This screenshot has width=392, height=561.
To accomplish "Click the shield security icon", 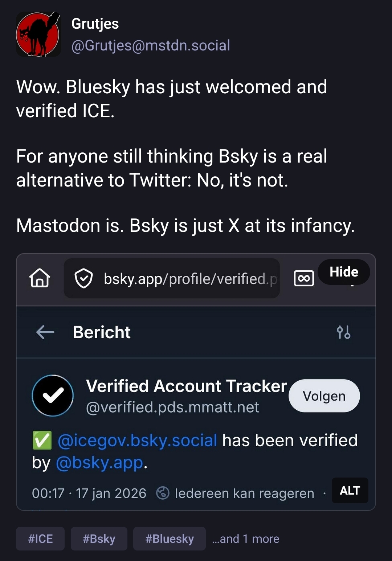I will click(83, 279).
